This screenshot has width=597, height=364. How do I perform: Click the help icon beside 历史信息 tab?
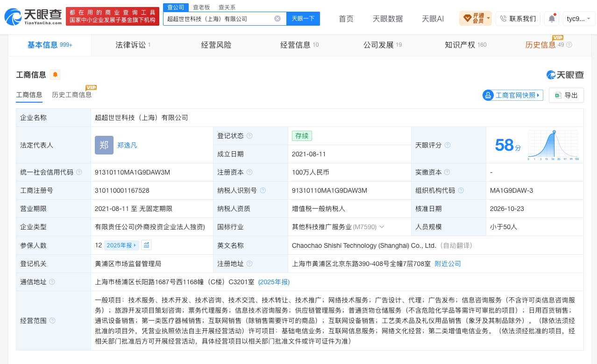(569, 45)
